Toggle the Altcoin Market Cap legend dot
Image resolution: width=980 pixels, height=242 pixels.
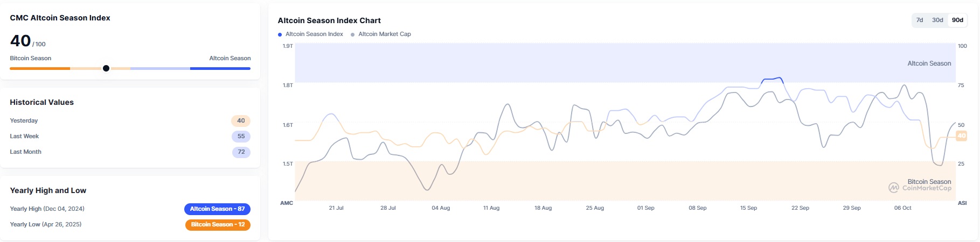pyautogui.click(x=353, y=34)
